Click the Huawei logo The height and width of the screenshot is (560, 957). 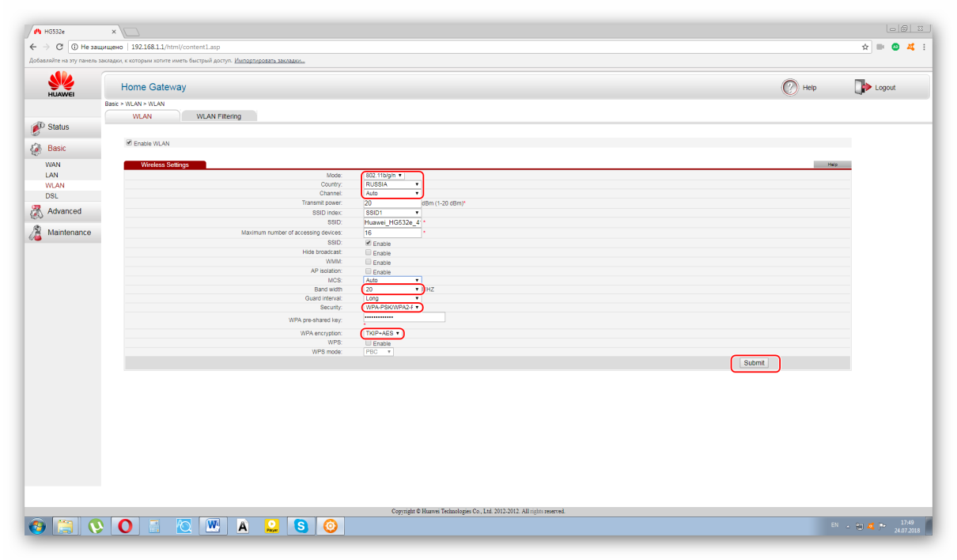(x=62, y=85)
